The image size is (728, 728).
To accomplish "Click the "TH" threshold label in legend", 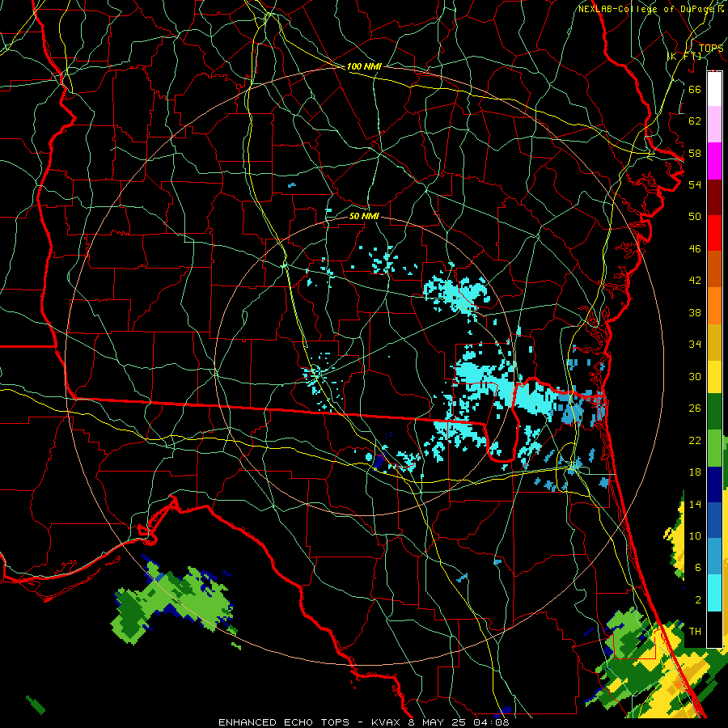I will click(x=695, y=632).
